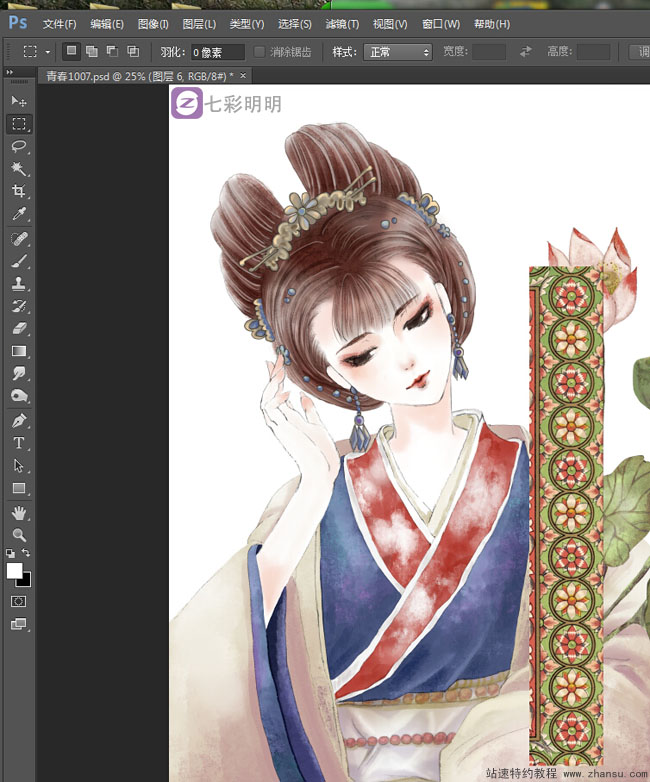
Task: Select the Magic Wand tool
Action: coord(19,169)
